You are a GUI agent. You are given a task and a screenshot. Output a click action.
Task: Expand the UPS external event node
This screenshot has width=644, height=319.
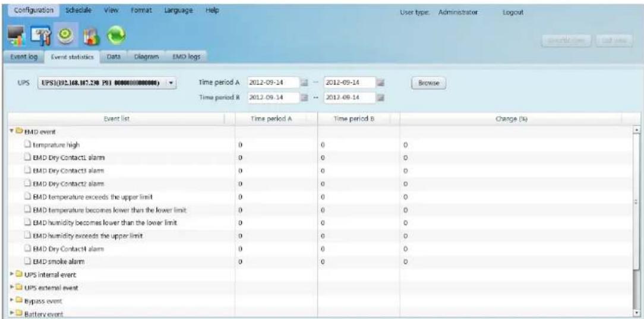click(12, 288)
